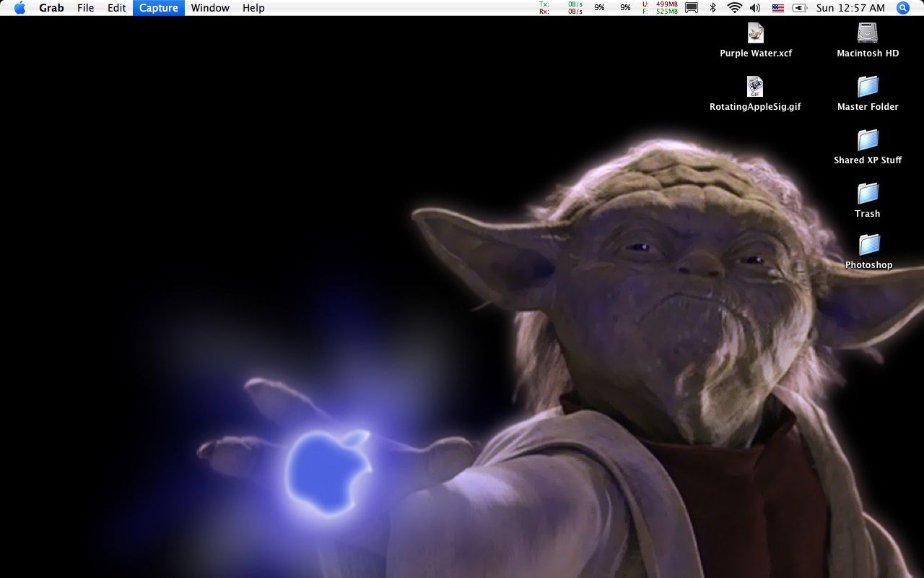Select the RotatingAppleSig.gif file icon
This screenshot has width=924, height=578.
[755, 86]
